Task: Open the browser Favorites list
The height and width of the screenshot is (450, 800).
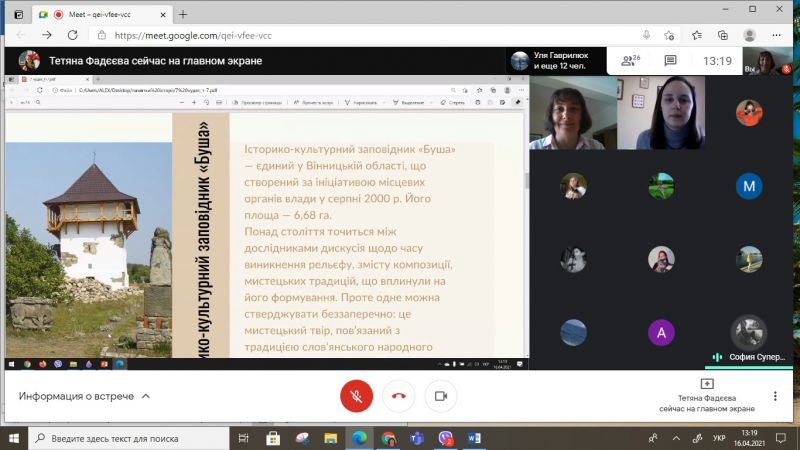Action: click(696, 35)
